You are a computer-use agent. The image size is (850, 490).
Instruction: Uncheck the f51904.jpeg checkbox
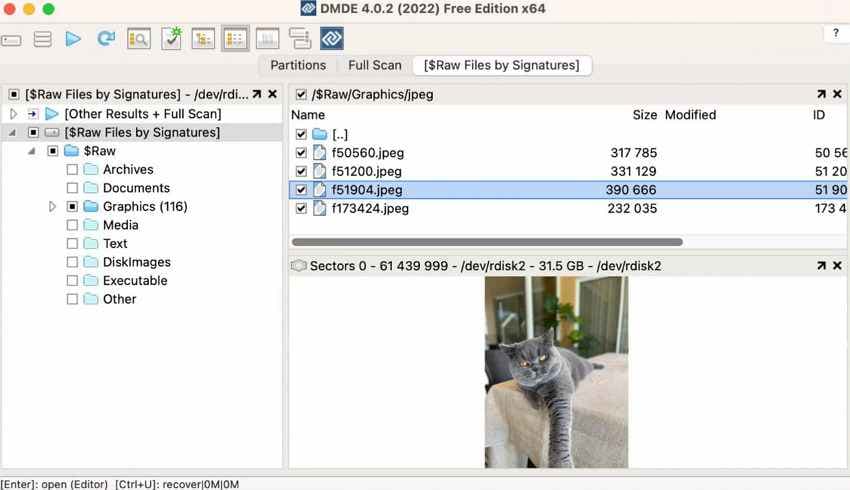pyautogui.click(x=301, y=190)
